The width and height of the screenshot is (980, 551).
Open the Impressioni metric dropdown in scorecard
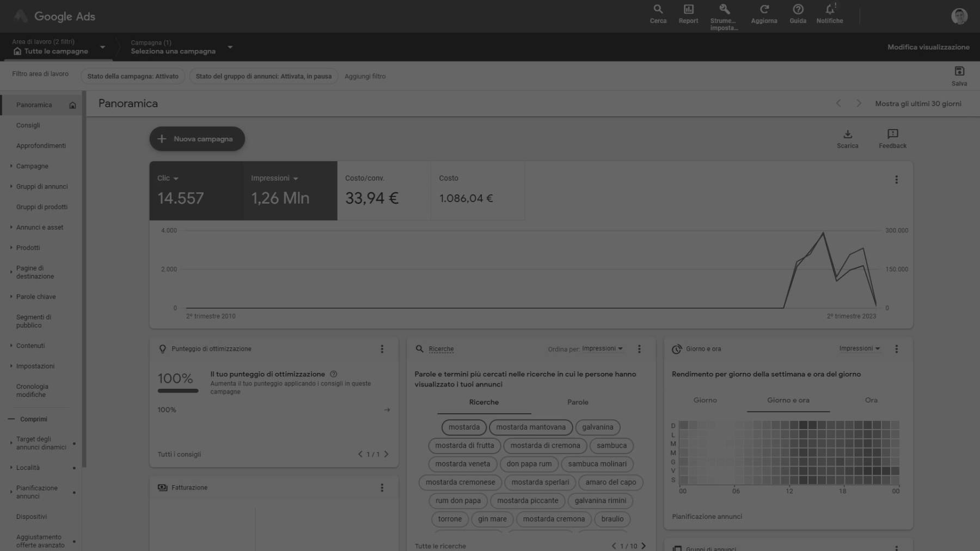click(x=274, y=178)
